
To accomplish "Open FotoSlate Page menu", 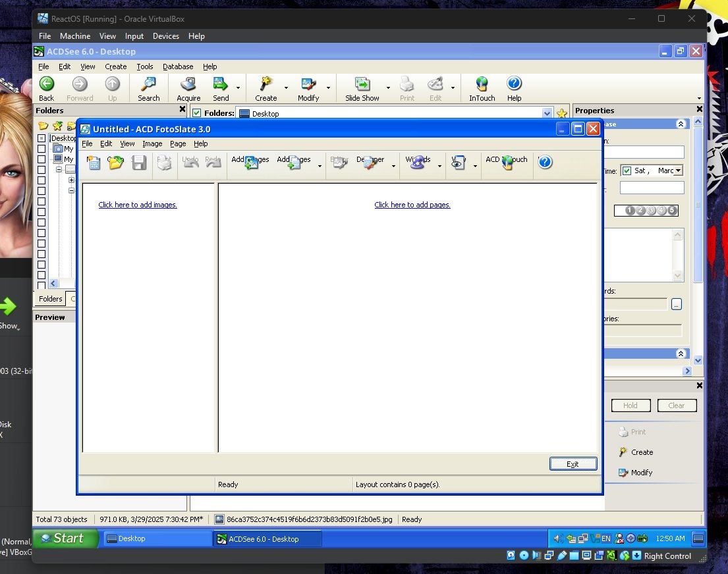I will click(x=178, y=144).
